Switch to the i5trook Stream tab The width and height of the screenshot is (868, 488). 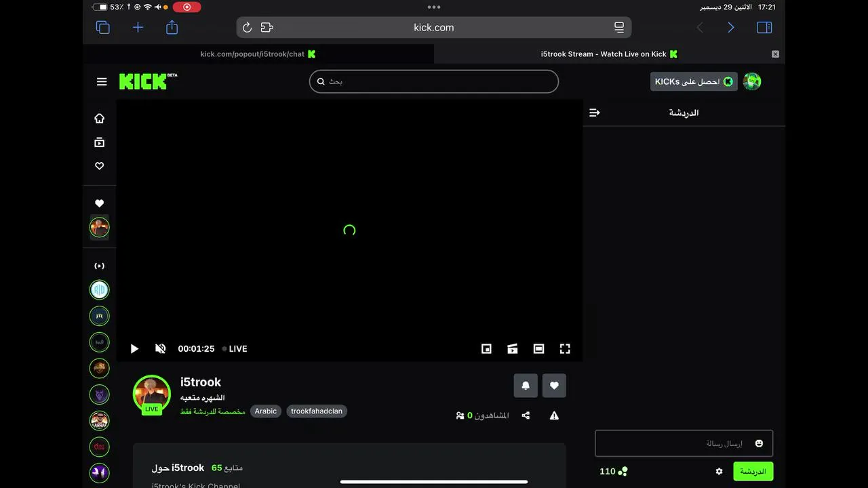click(609, 54)
